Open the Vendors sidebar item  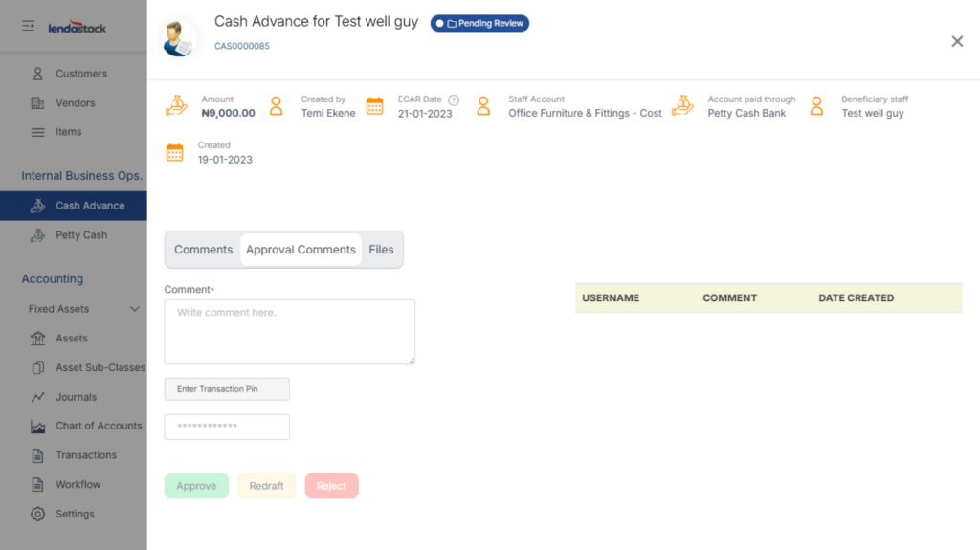coord(75,103)
